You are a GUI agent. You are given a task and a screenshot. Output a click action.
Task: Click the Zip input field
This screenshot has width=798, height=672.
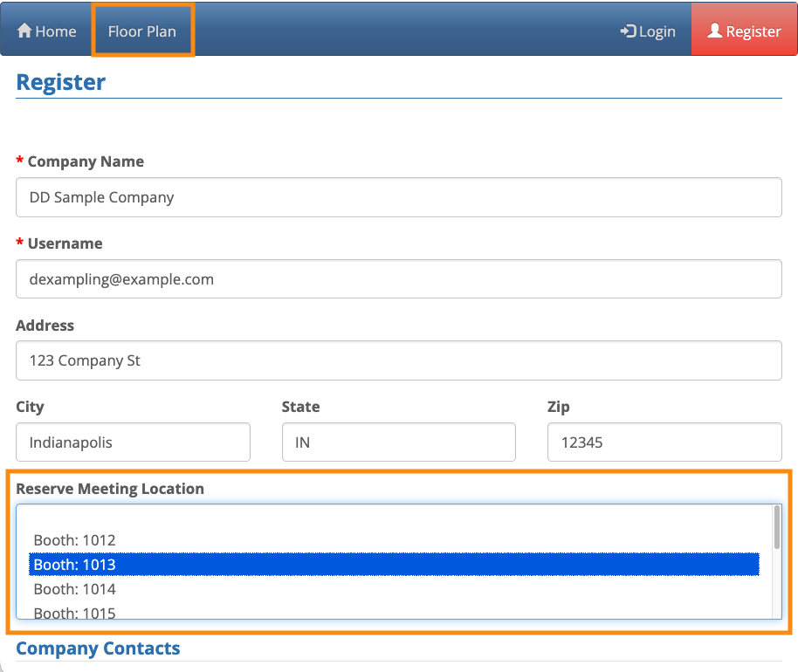664,442
